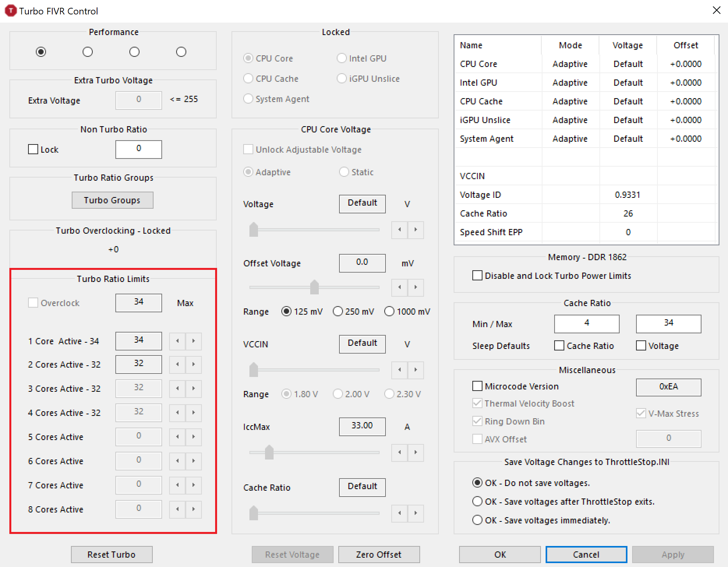Decrease the 6 Cores Active ratio with left arrow
Viewport: 728px width, 567px height.
tap(177, 461)
